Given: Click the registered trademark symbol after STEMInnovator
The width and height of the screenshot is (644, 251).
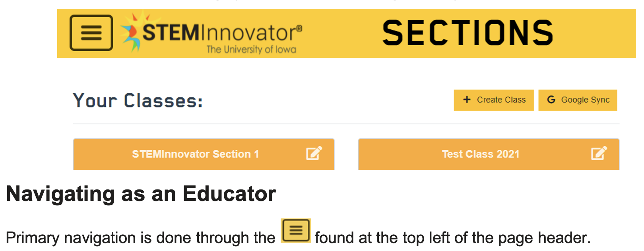Looking at the screenshot, I should (x=299, y=28).
